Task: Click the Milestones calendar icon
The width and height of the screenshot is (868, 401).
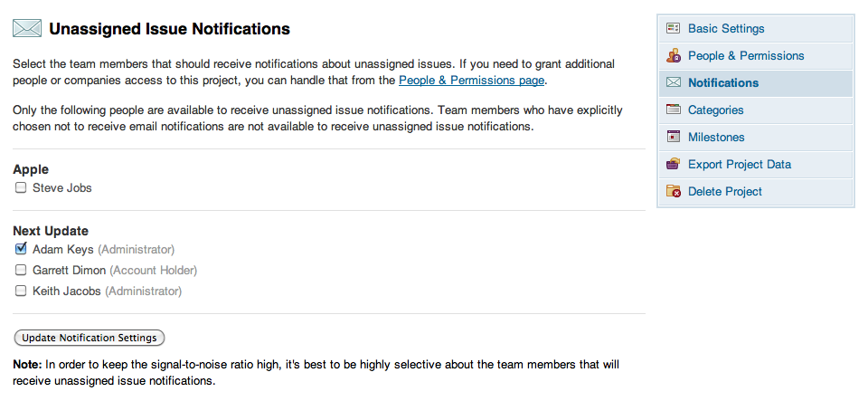Action: click(x=673, y=137)
